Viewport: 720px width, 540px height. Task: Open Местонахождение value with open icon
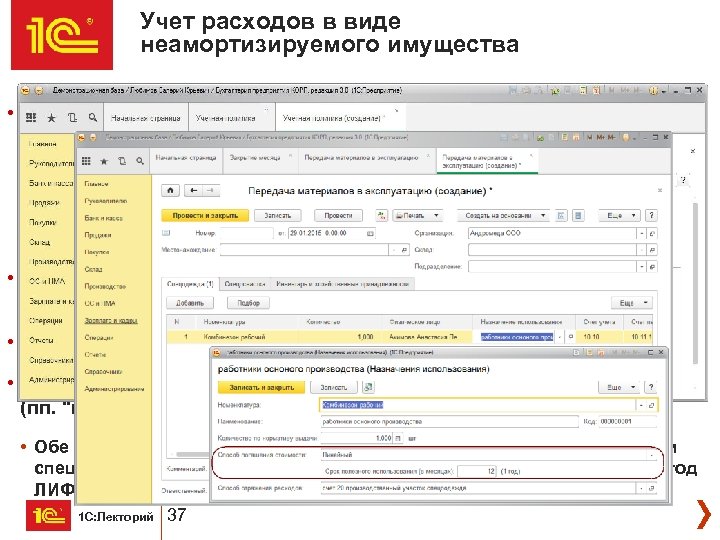[405, 250]
